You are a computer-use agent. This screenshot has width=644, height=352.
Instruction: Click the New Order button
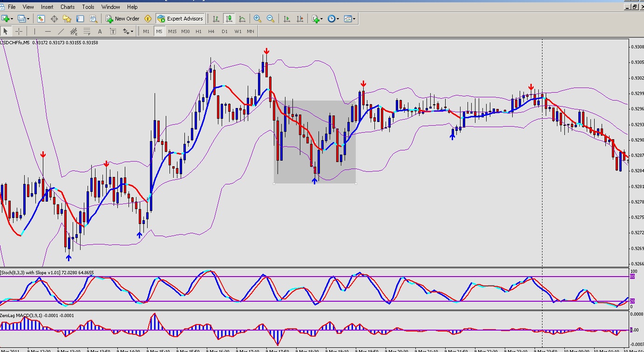coord(122,19)
